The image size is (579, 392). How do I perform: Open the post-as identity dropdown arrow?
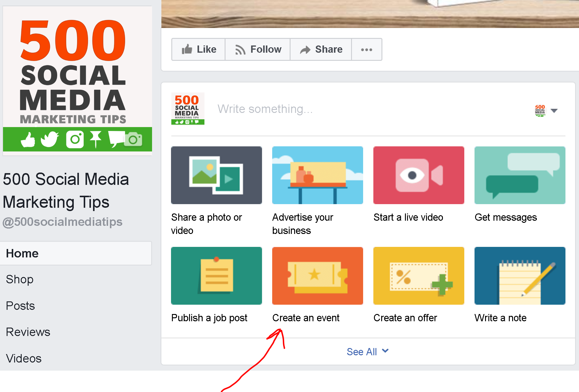[x=554, y=111]
